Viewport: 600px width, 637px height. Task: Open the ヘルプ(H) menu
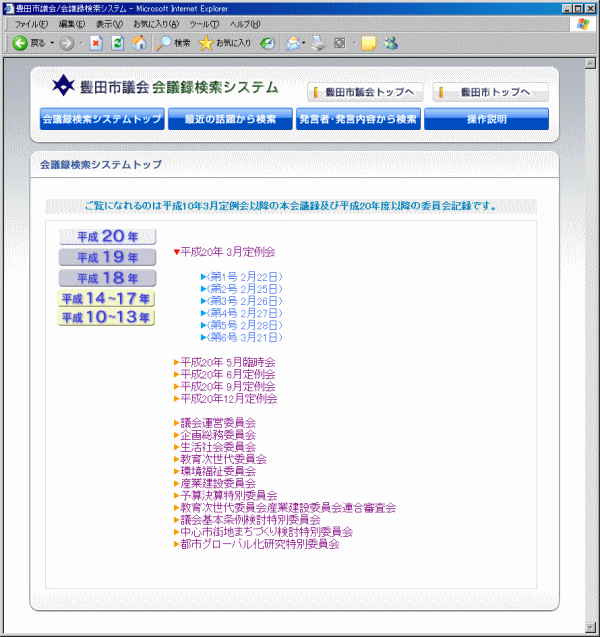tap(245, 24)
